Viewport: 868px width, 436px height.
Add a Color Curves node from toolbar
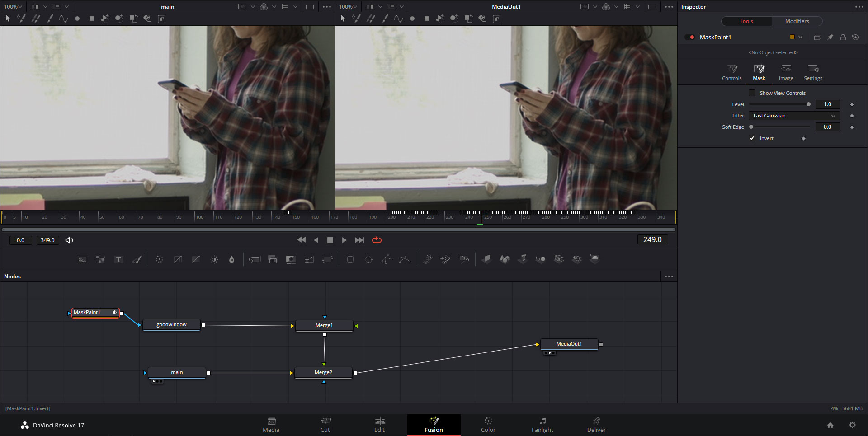(x=178, y=259)
